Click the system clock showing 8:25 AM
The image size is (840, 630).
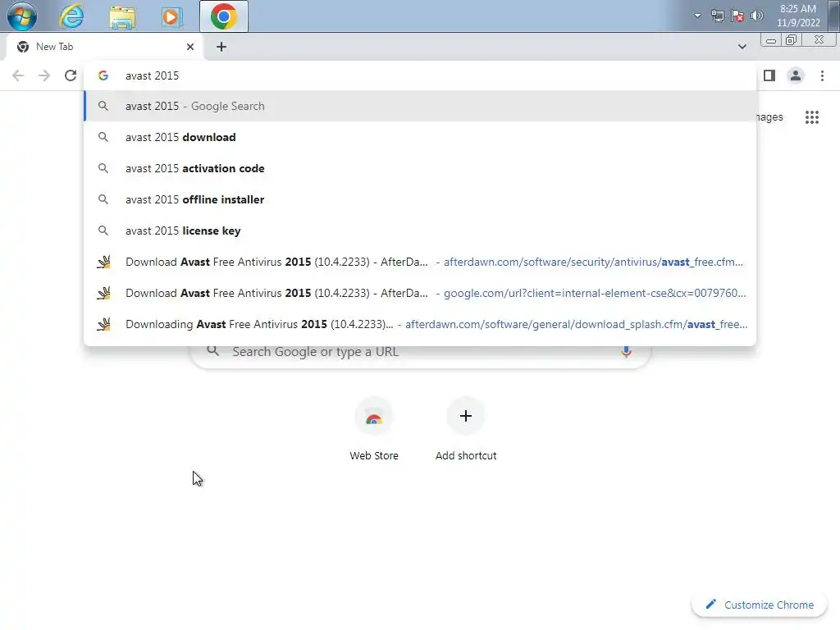click(798, 16)
